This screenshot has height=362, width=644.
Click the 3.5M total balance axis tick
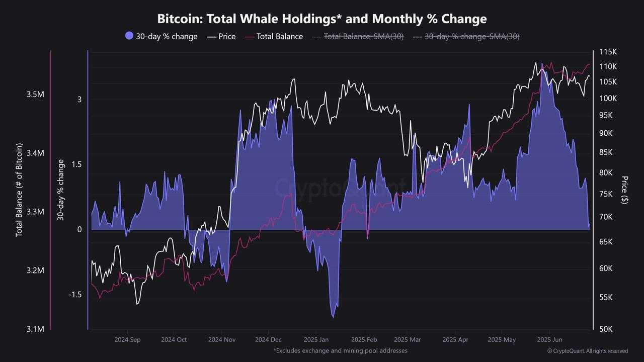click(35, 94)
